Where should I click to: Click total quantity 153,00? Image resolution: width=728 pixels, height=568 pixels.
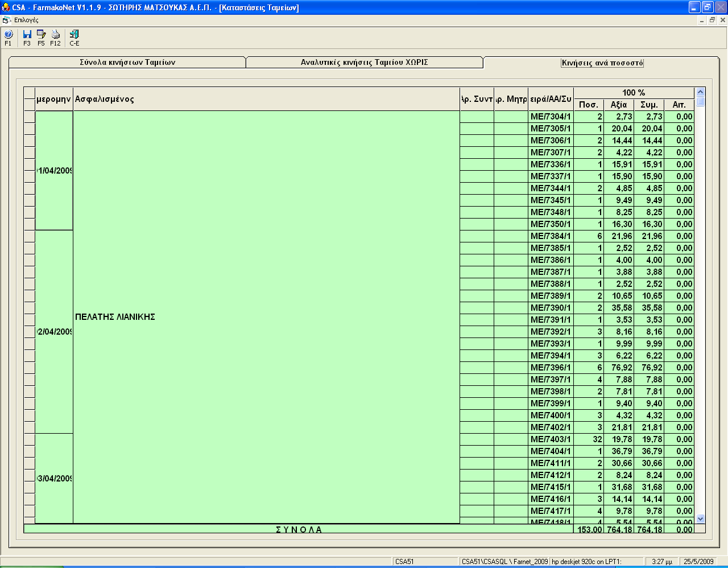tap(589, 529)
